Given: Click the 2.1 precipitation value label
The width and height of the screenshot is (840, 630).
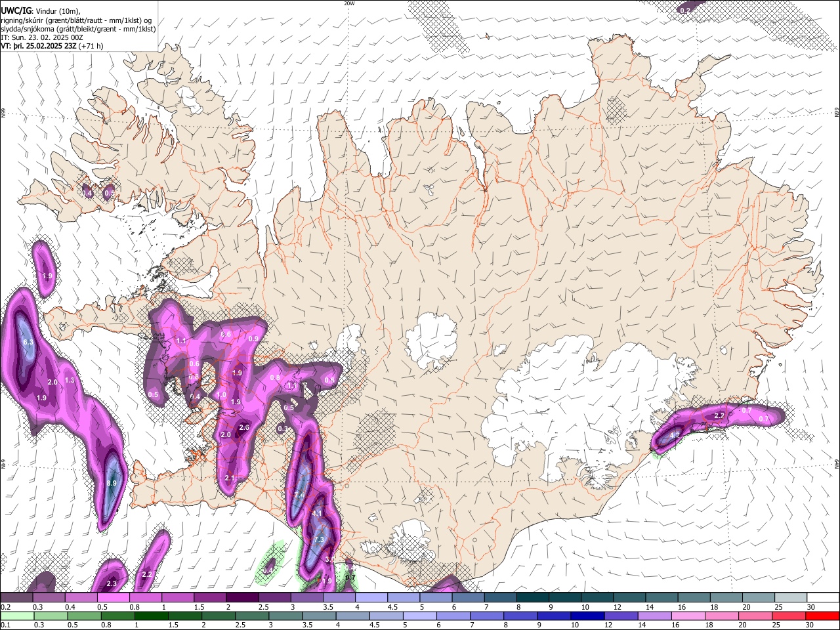Looking at the screenshot, I should tap(230, 478).
